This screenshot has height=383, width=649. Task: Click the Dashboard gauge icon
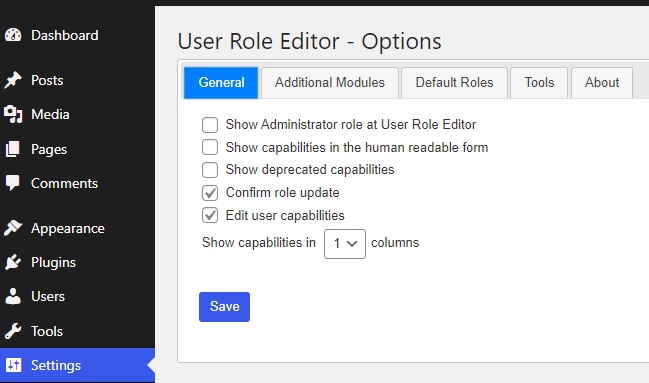tap(13, 35)
